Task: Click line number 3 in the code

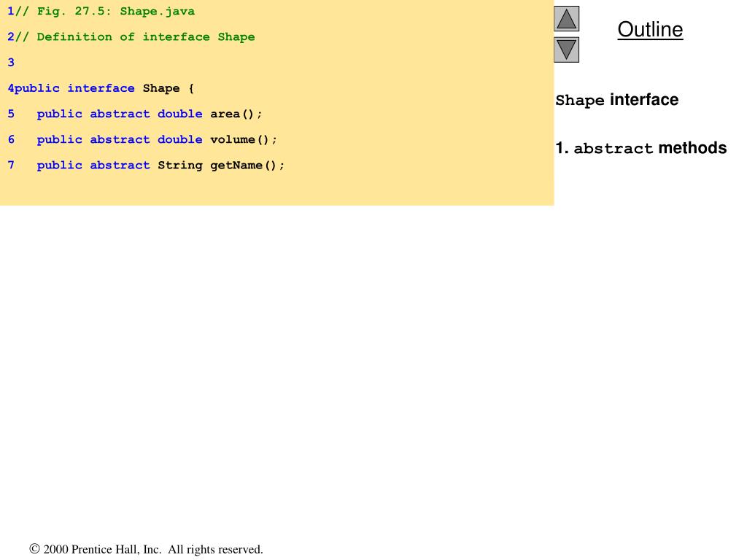Action: 11,63
